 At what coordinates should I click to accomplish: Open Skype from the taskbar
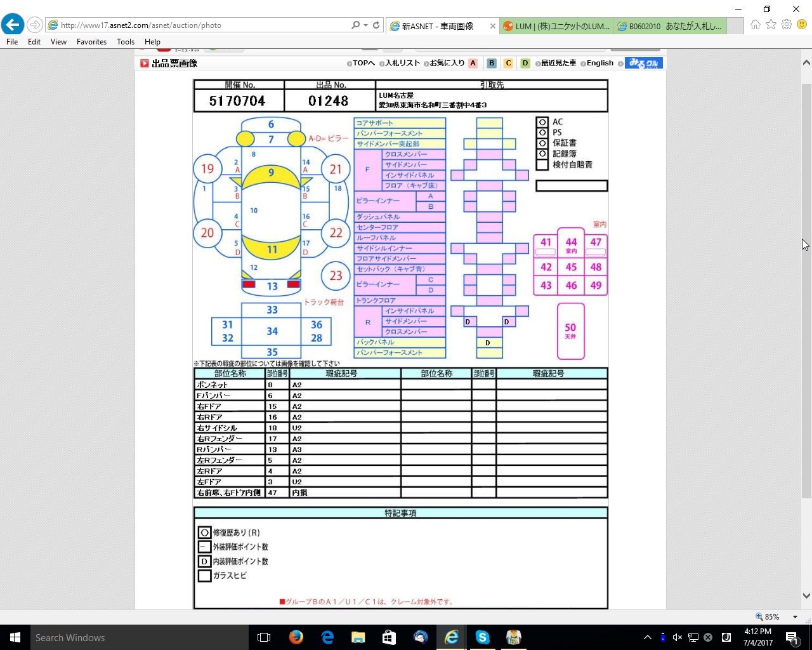coord(482,637)
